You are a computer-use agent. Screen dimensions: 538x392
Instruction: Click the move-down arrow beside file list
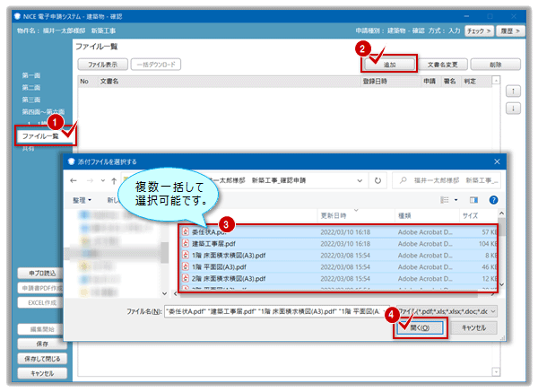tap(512, 109)
